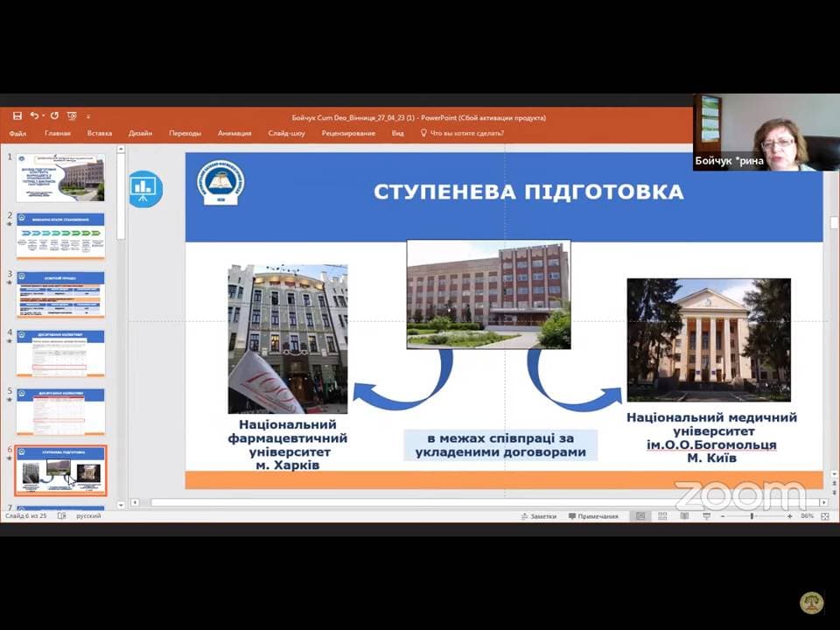
Task: Switch to the Рецензирование ribbon tab
Action: click(348, 133)
